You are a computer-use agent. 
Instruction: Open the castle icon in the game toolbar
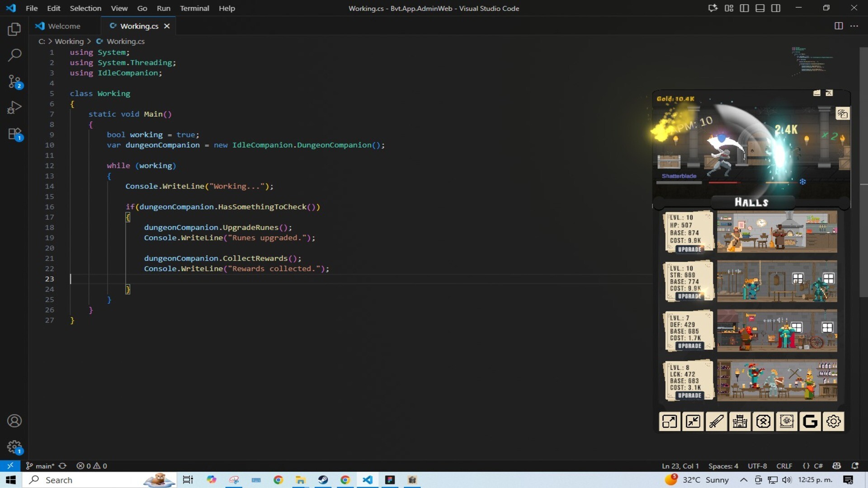[740, 422]
